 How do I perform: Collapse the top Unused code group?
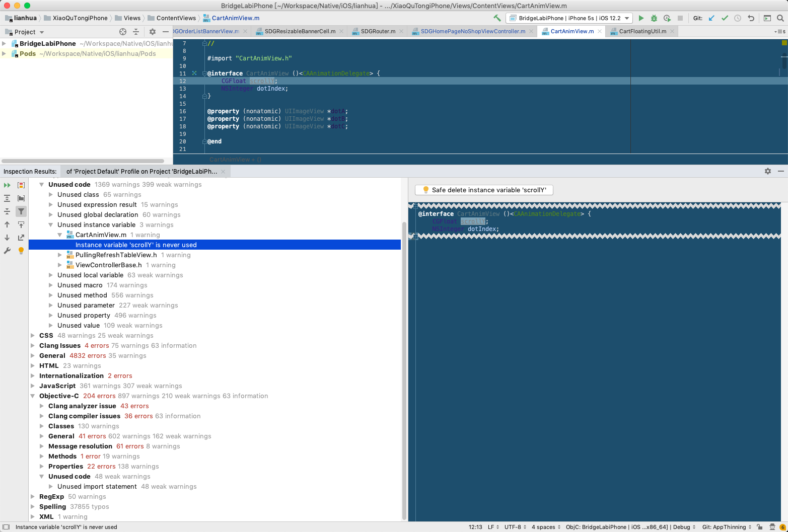pyautogui.click(x=42, y=185)
